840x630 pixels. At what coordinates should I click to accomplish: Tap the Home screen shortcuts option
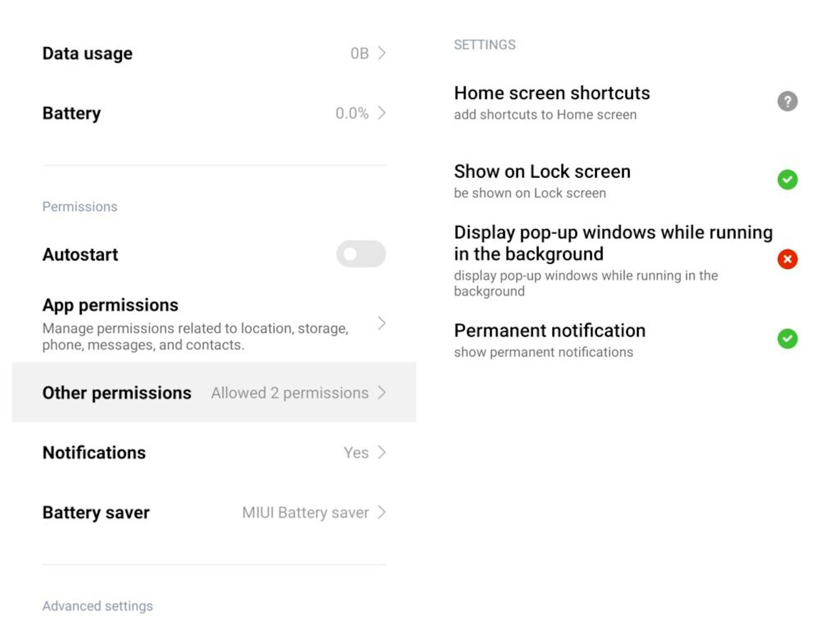click(552, 94)
